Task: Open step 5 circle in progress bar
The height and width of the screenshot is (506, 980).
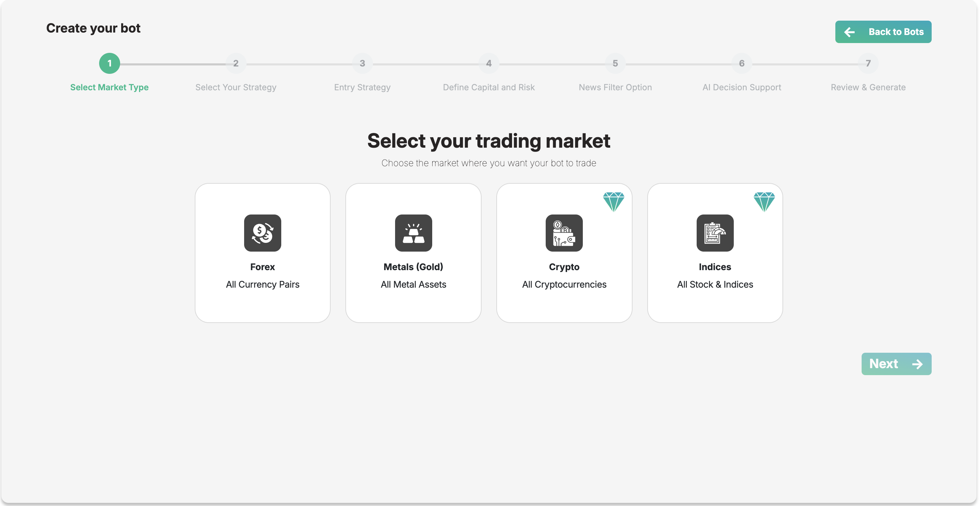Action: [615, 63]
